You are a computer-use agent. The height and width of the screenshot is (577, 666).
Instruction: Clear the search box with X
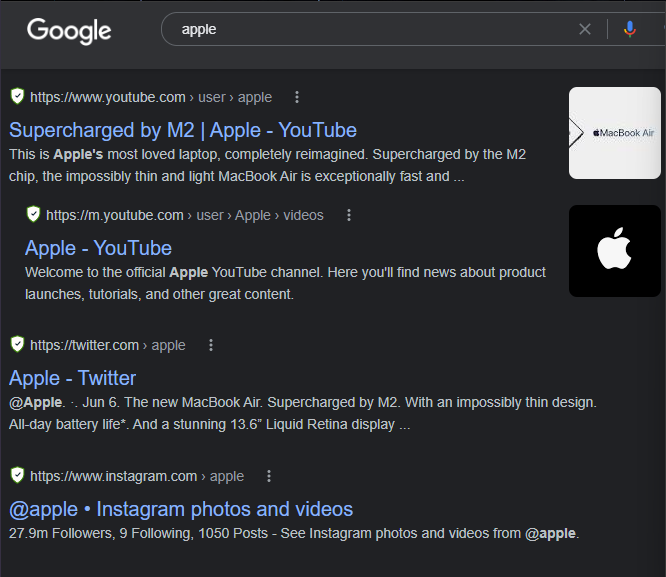click(585, 29)
